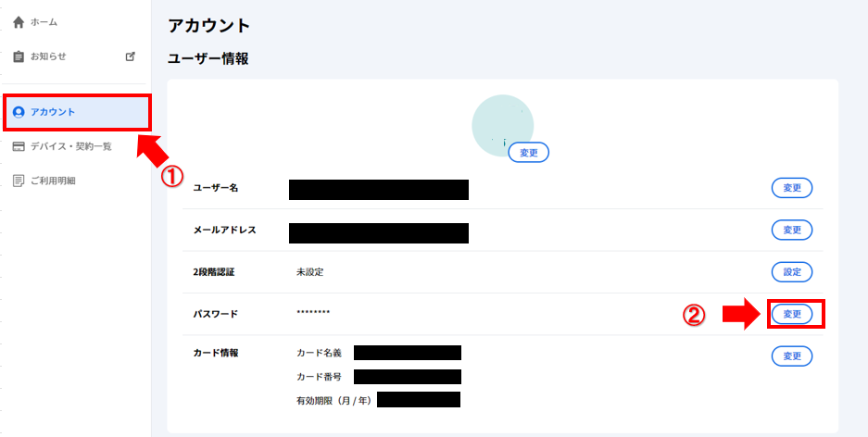Click the external link icon next to お知らせ
This screenshot has width=868, height=437.
point(131,56)
